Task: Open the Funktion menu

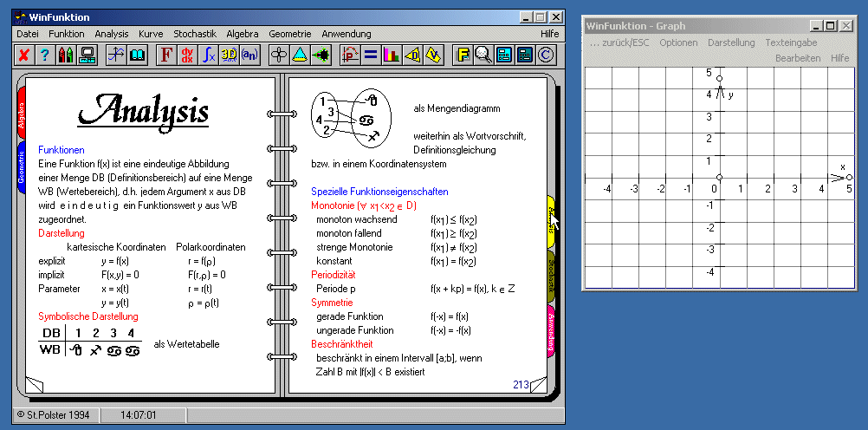Action: [x=67, y=34]
